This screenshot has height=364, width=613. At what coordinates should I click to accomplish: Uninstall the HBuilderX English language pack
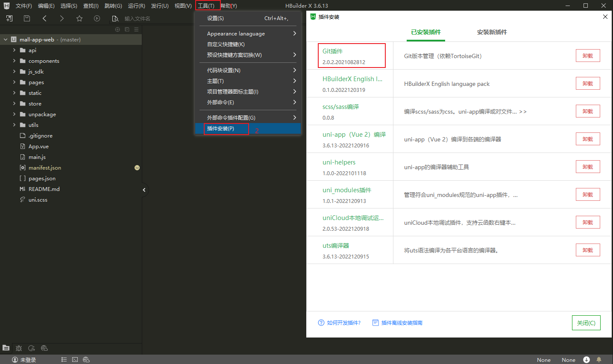[x=588, y=83]
